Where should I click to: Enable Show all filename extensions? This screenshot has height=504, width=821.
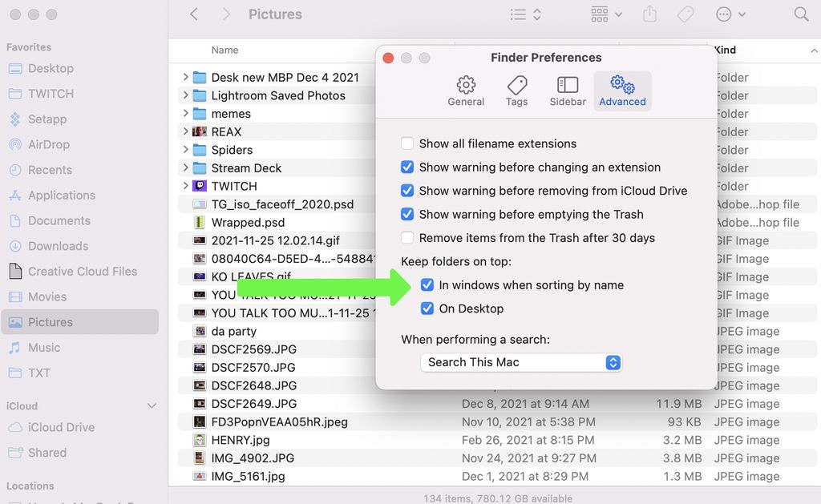pos(407,143)
